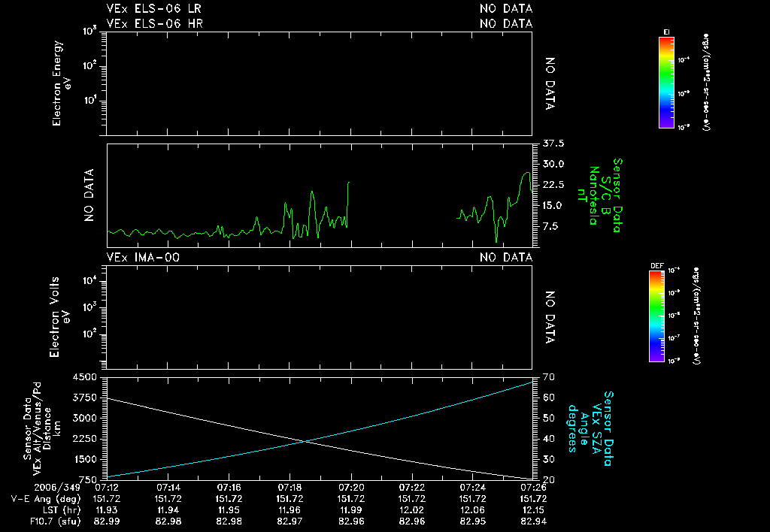770x532 pixels.
Task: Click the 07:26 time tick label
Action: (533, 488)
